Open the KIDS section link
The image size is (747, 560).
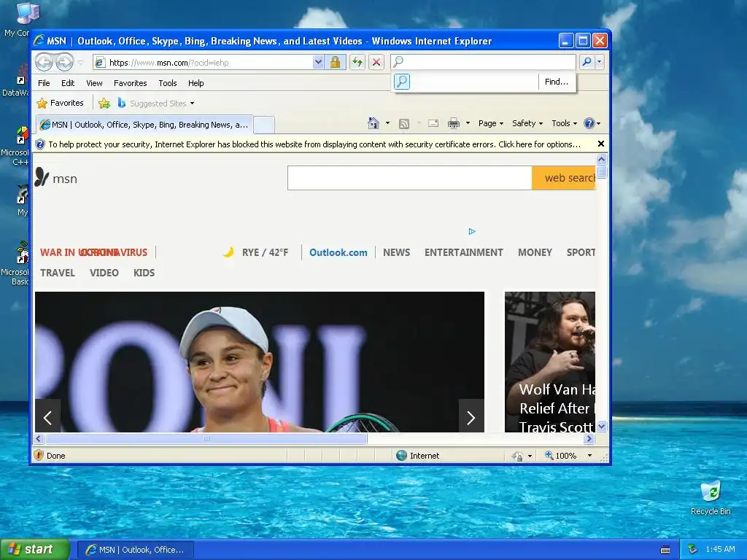point(144,273)
